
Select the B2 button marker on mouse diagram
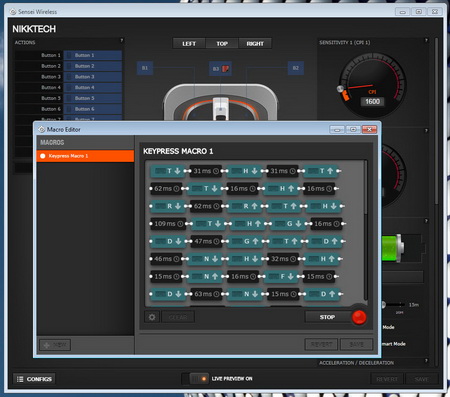point(296,68)
